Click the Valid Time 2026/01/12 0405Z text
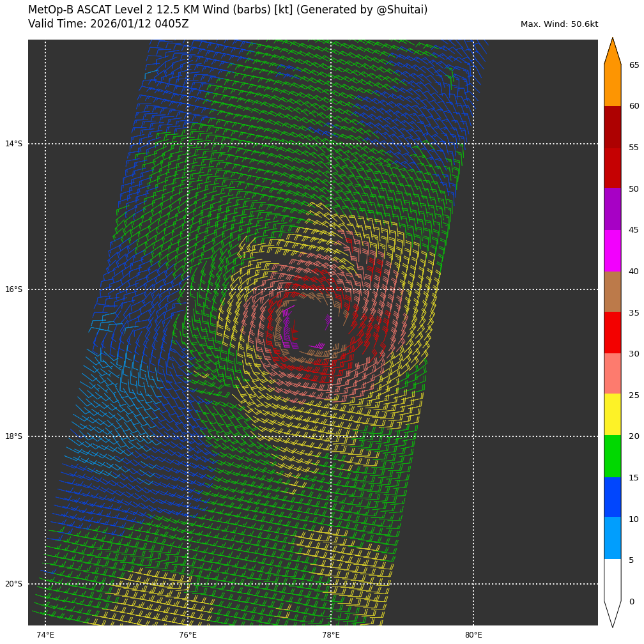This screenshot has height=644, width=644. [109, 24]
